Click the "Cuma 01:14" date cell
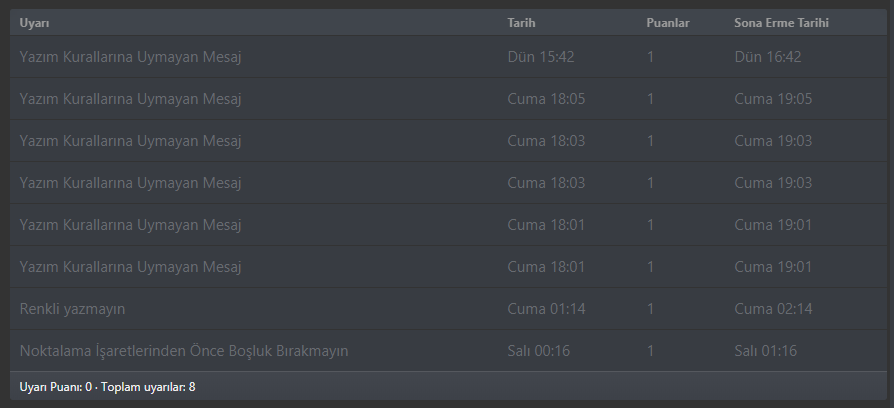This screenshot has height=408, width=894. 546,309
